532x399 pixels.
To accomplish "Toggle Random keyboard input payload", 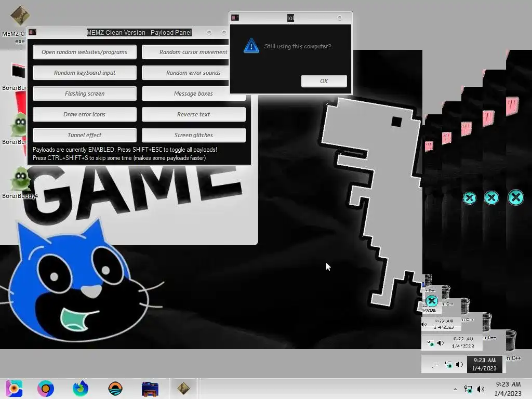I will tap(85, 73).
